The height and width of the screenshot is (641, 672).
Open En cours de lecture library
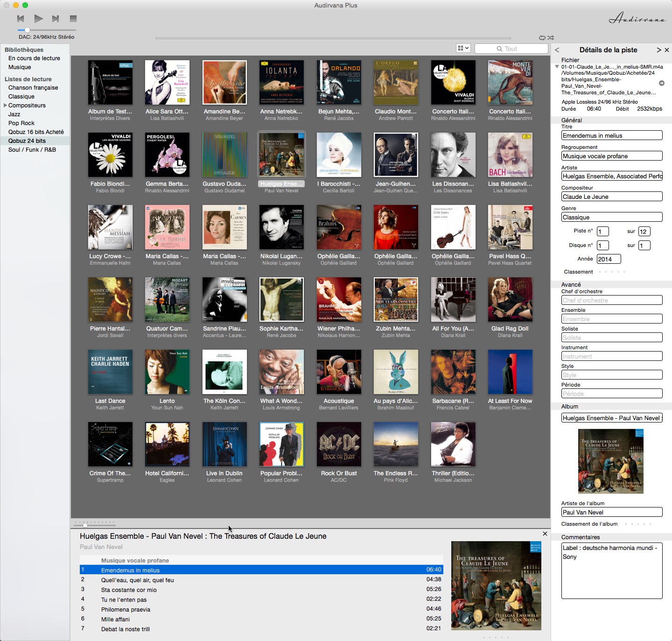click(x=34, y=58)
